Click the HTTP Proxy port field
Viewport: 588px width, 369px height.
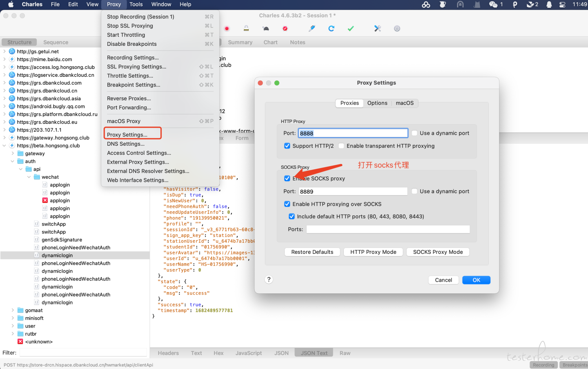coord(353,133)
